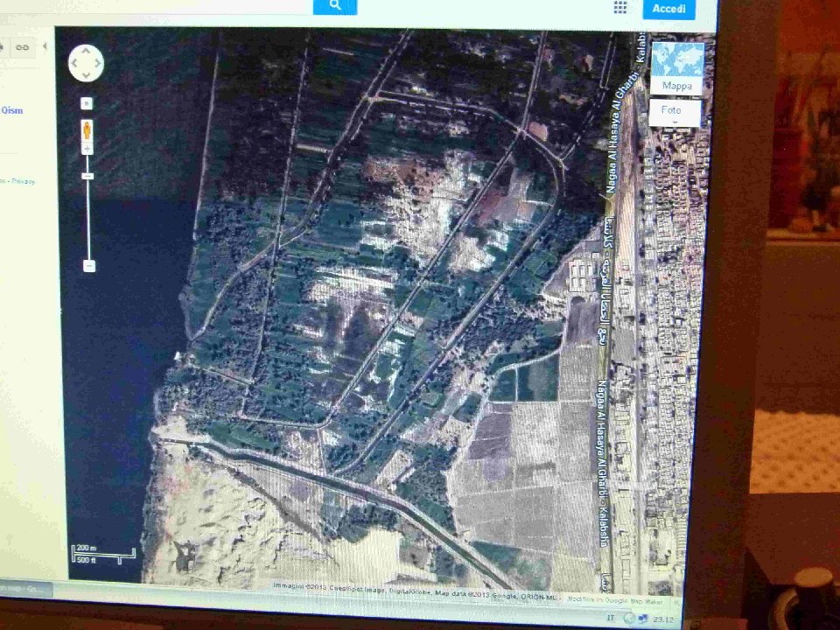
Task: Click the small square button below the pan control
Action: pos(87,103)
